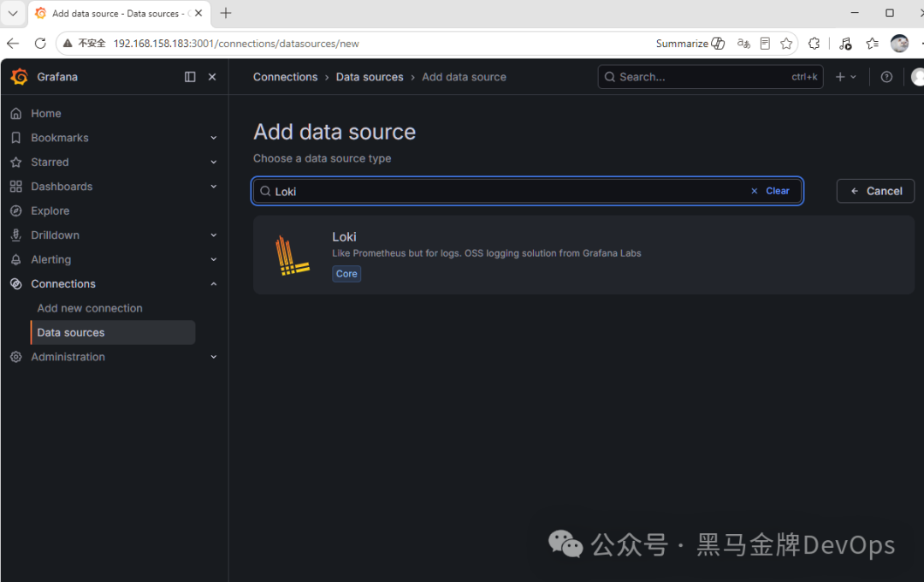Click the Loki logo thumbnail

pyautogui.click(x=293, y=255)
